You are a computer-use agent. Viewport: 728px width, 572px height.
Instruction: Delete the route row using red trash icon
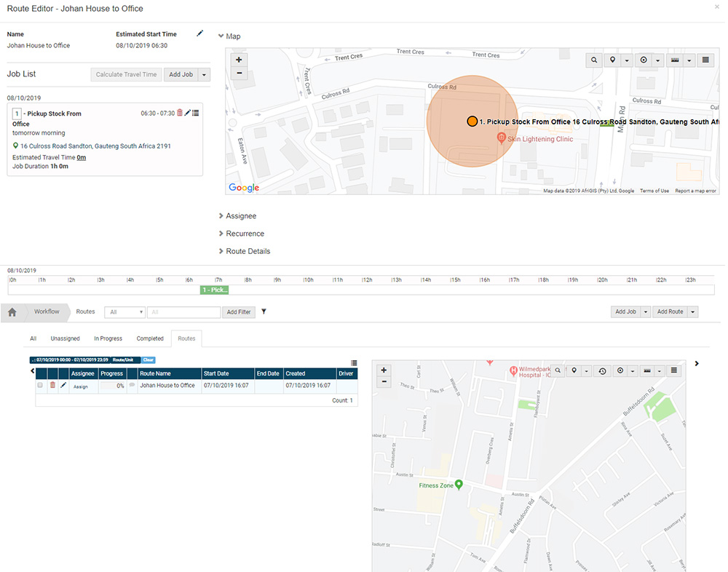[x=52, y=385]
